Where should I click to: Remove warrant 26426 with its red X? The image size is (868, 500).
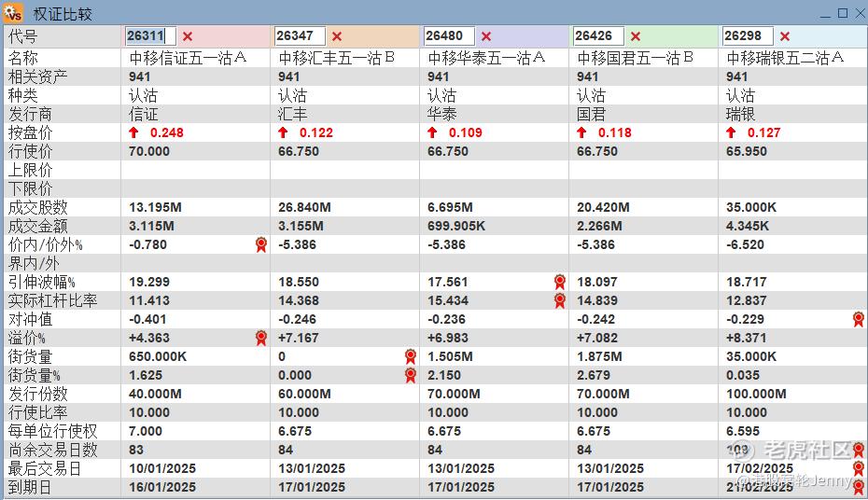click(636, 36)
